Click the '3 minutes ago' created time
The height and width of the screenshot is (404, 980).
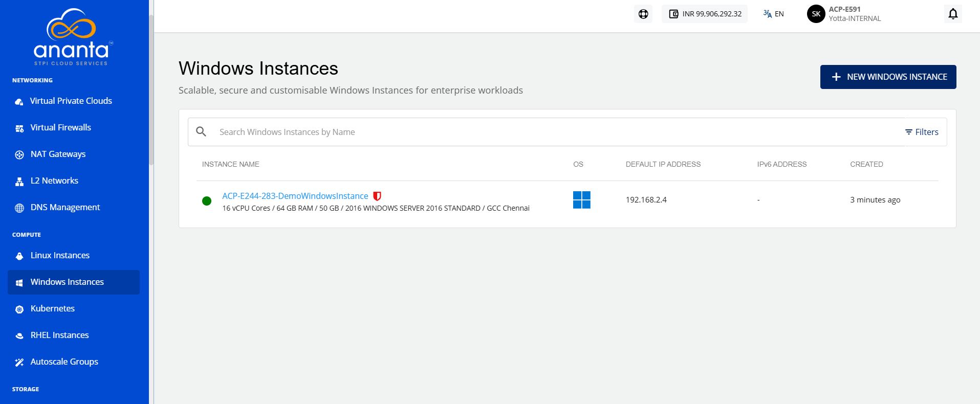tap(875, 200)
